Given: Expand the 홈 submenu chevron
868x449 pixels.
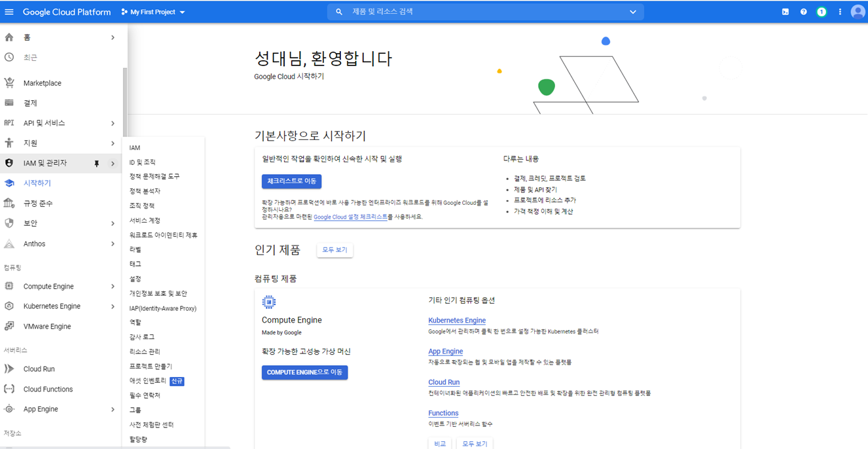Looking at the screenshot, I should pos(113,37).
